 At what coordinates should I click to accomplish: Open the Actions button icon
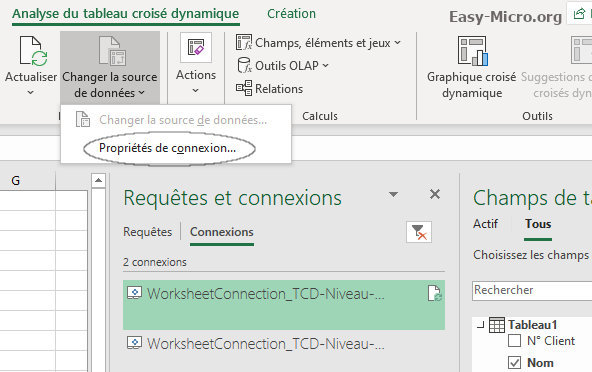pyautogui.click(x=196, y=48)
